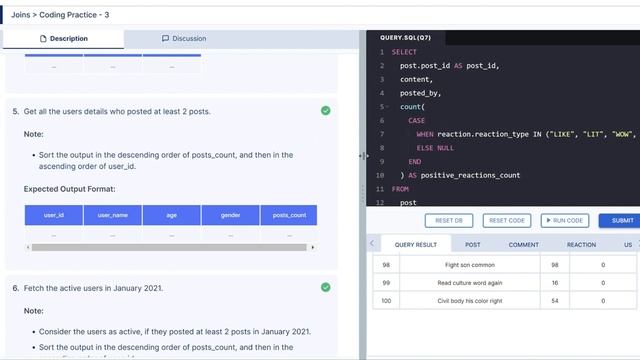Open the Reaction table tab
Image resolution: width=640 pixels, height=360 pixels.
point(581,244)
